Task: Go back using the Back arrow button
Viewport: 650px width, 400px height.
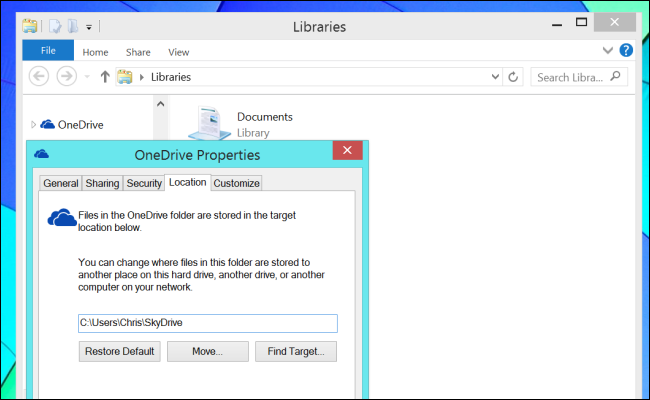Action: 39,76
